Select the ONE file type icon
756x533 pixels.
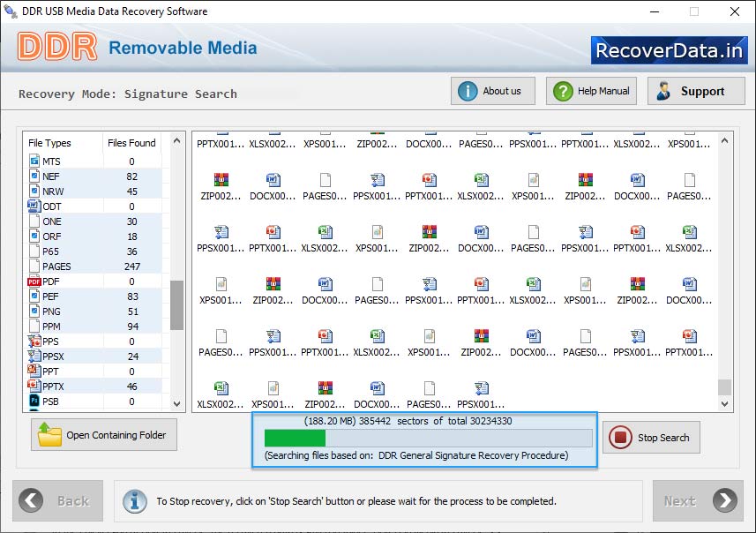point(34,221)
